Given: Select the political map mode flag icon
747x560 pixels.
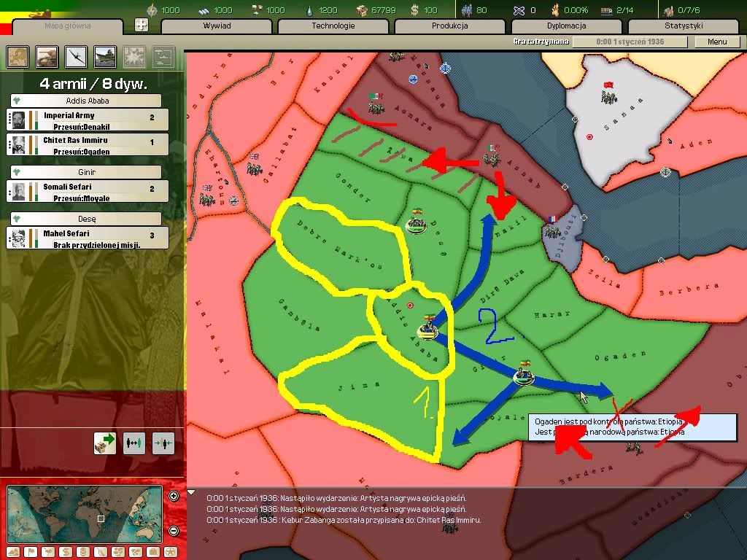Looking at the screenshot, I should 31,552.
